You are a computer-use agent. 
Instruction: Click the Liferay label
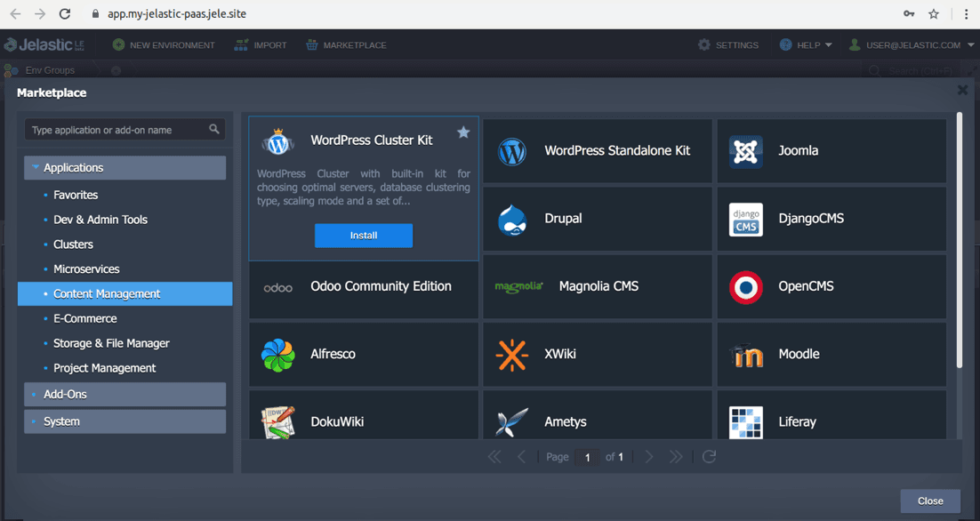(798, 421)
